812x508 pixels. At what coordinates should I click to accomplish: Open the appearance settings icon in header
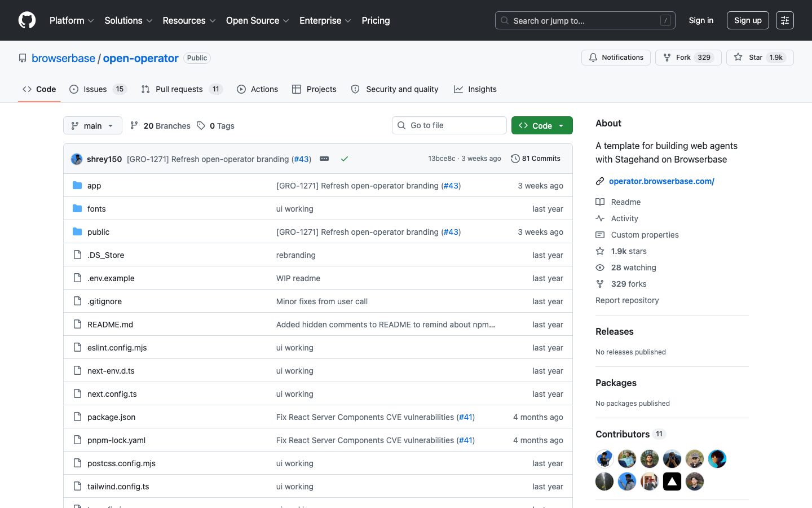click(x=784, y=20)
